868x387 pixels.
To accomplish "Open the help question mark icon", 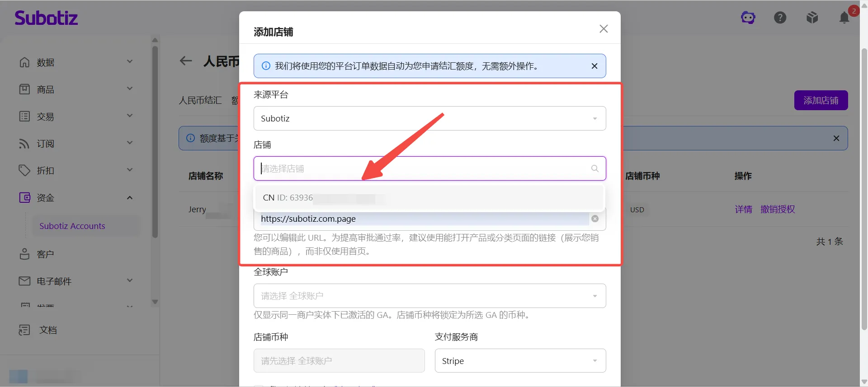I will pos(780,18).
